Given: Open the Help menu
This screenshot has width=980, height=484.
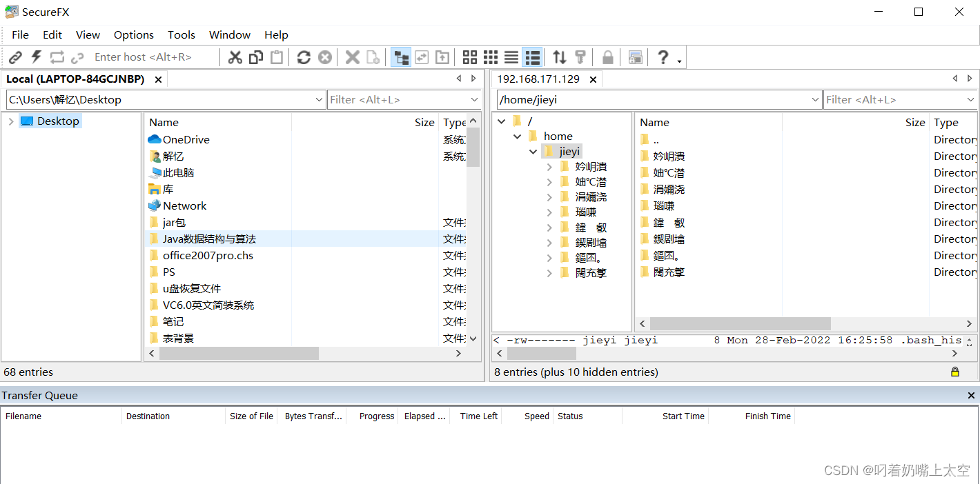Looking at the screenshot, I should tap(276, 34).
